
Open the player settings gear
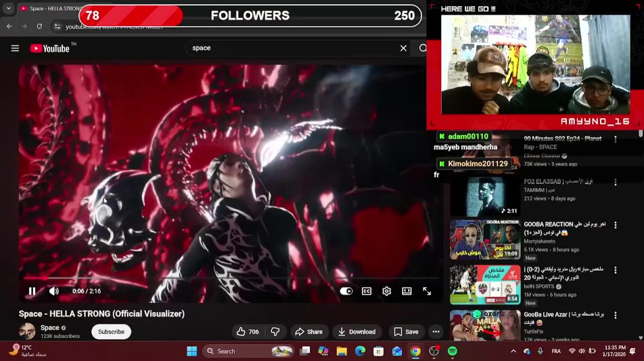click(x=386, y=291)
